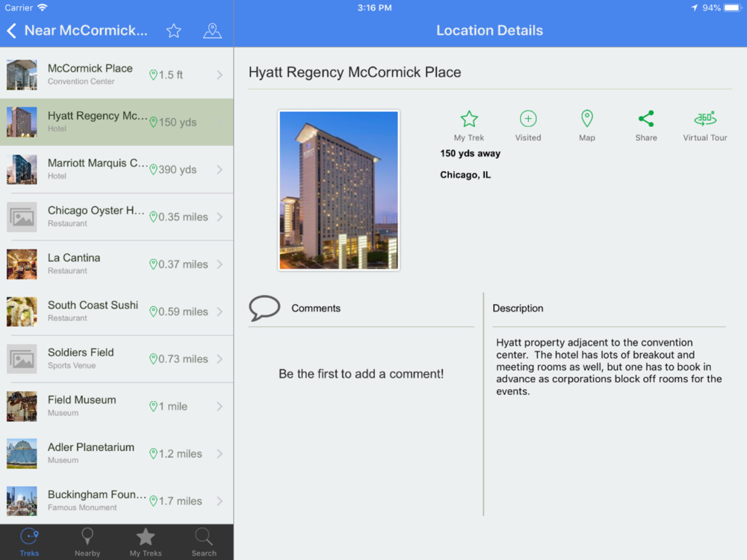Favorite this trek with header star icon

pos(174,31)
